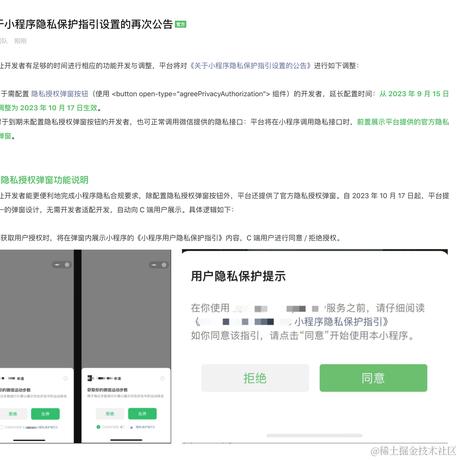460x460 pixels.
Task: Click the gray refuse button in the left phone mockup
Action: click(x=13, y=414)
